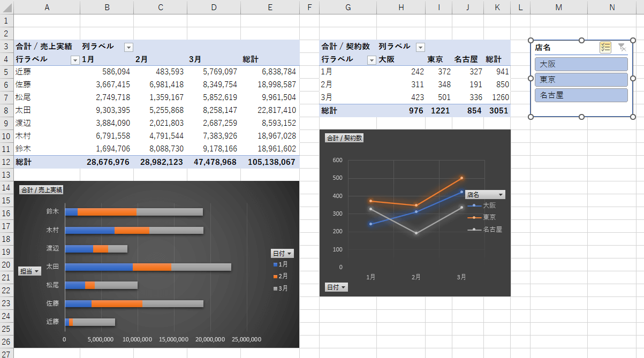Click the select-all corner of the worksheet

[6, 7]
